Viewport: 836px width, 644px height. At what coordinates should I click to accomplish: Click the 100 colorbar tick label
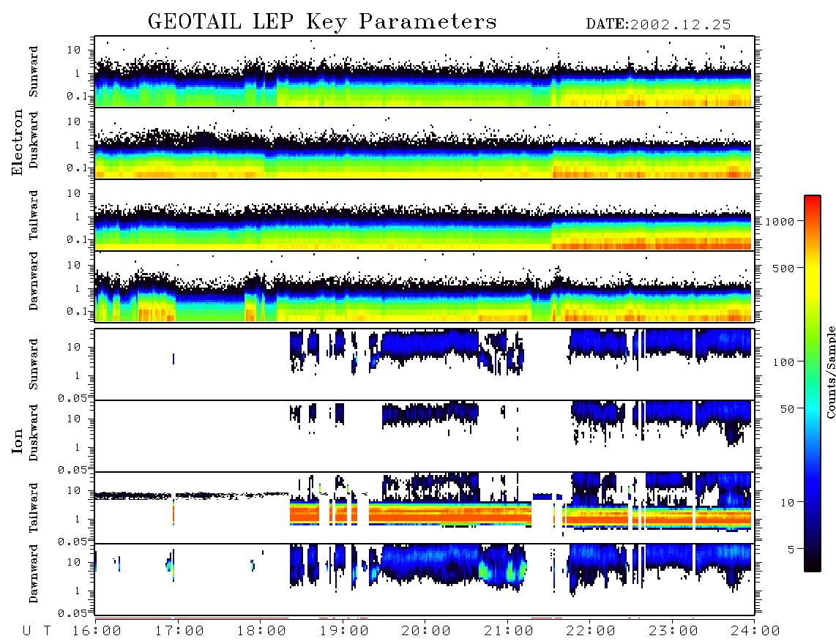pos(784,362)
